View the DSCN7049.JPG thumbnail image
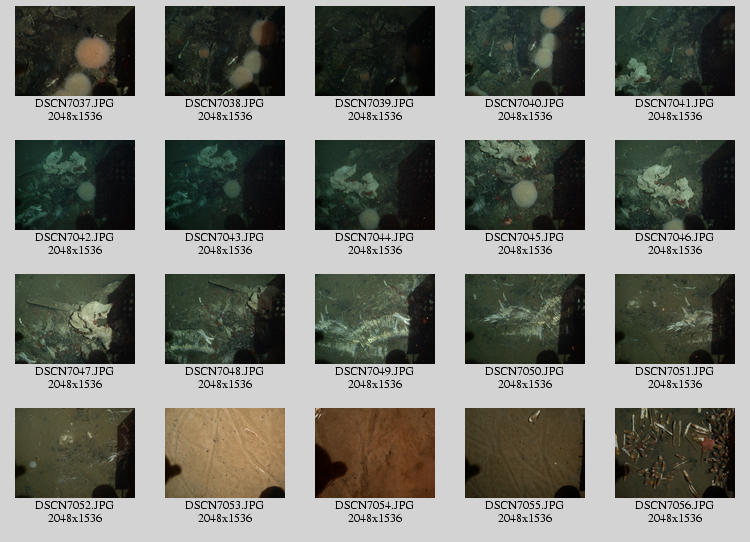The height and width of the screenshot is (542, 750). [x=375, y=319]
